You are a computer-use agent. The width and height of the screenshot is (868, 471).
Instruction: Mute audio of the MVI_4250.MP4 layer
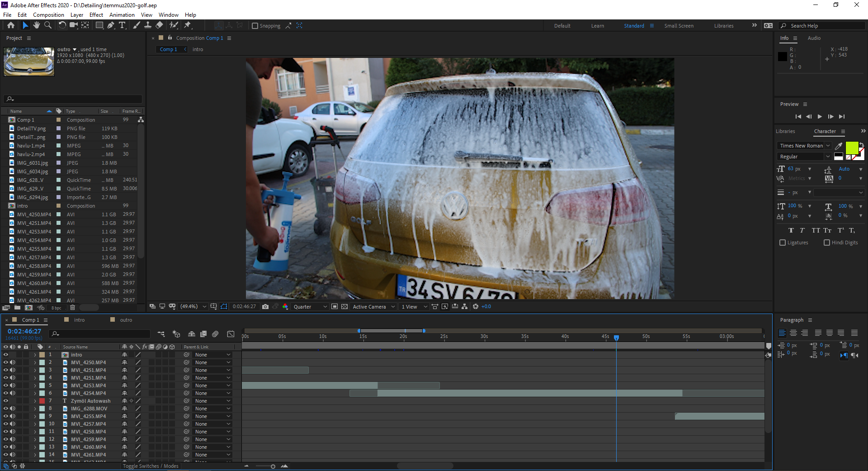13,362
